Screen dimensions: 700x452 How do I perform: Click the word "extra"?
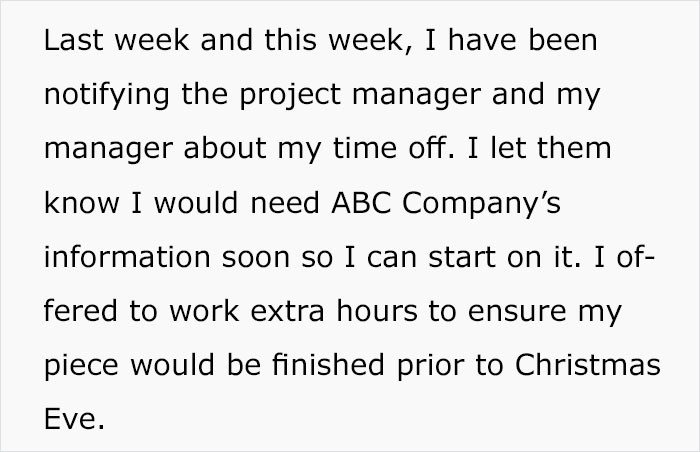tap(287, 312)
